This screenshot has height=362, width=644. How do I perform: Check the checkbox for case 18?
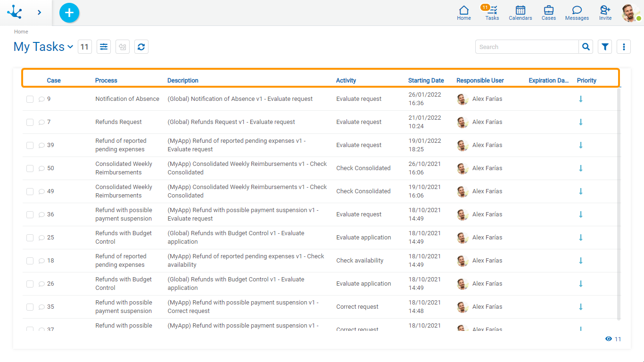tap(30, 261)
